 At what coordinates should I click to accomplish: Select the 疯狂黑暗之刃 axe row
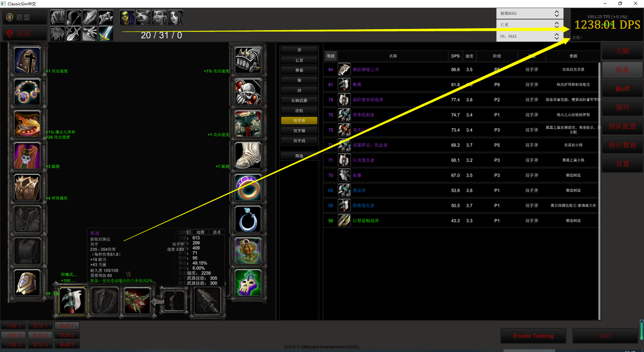click(461, 70)
